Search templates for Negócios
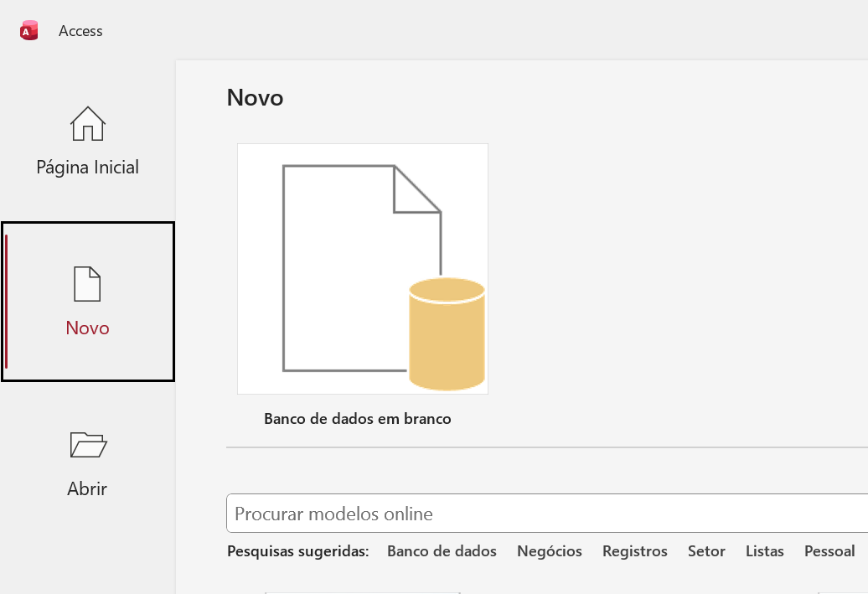868x594 pixels. point(550,551)
